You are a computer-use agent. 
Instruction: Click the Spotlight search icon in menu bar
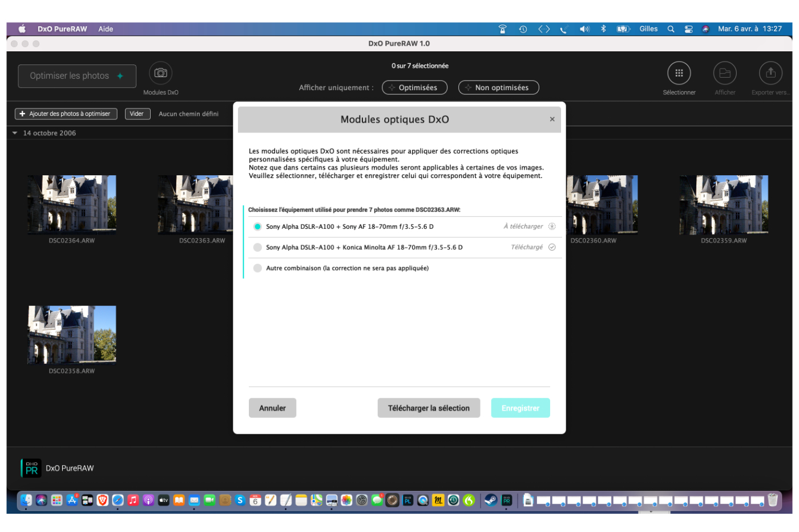[671, 29]
